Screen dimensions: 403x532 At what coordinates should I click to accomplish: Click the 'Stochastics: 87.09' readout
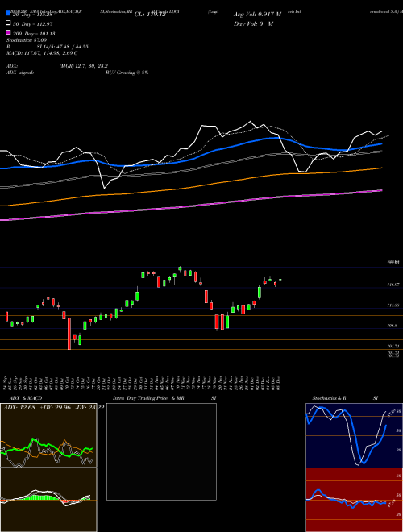tap(27, 40)
